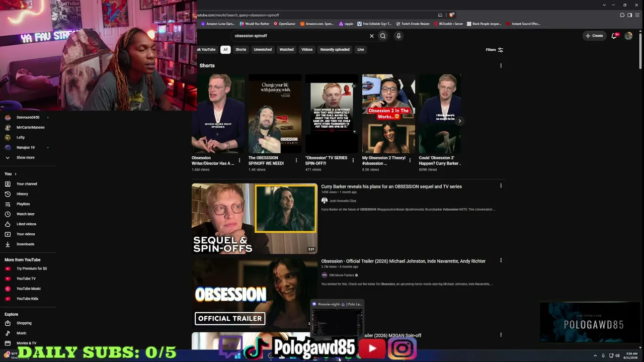
Task: Filter results by Unwatched
Action: pyautogui.click(x=263, y=50)
